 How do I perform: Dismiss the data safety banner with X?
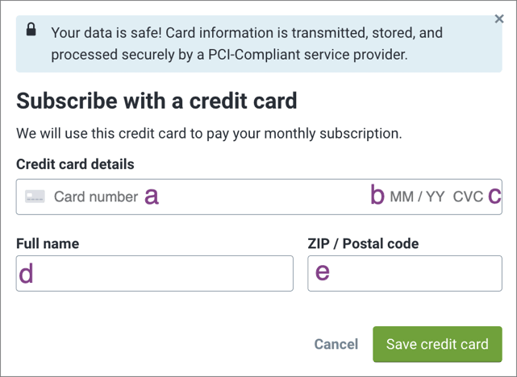499,19
